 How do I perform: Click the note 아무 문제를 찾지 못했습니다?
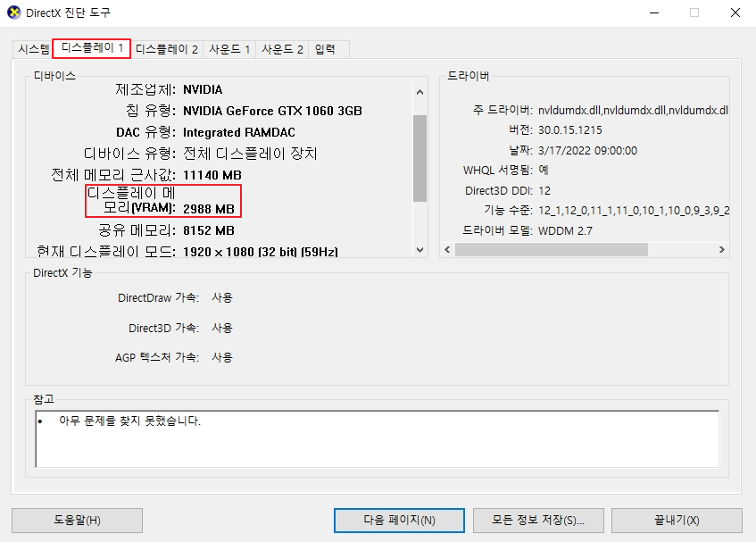tap(129, 421)
